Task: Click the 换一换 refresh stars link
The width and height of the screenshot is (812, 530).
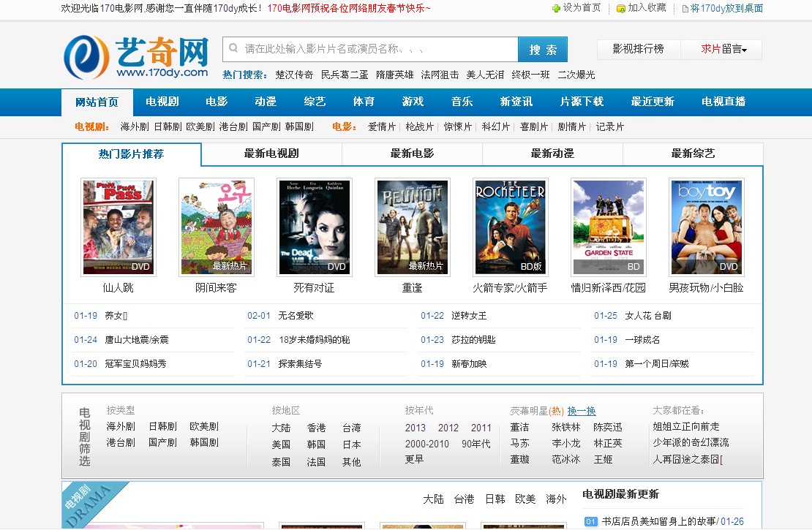Action: coord(582,411)
